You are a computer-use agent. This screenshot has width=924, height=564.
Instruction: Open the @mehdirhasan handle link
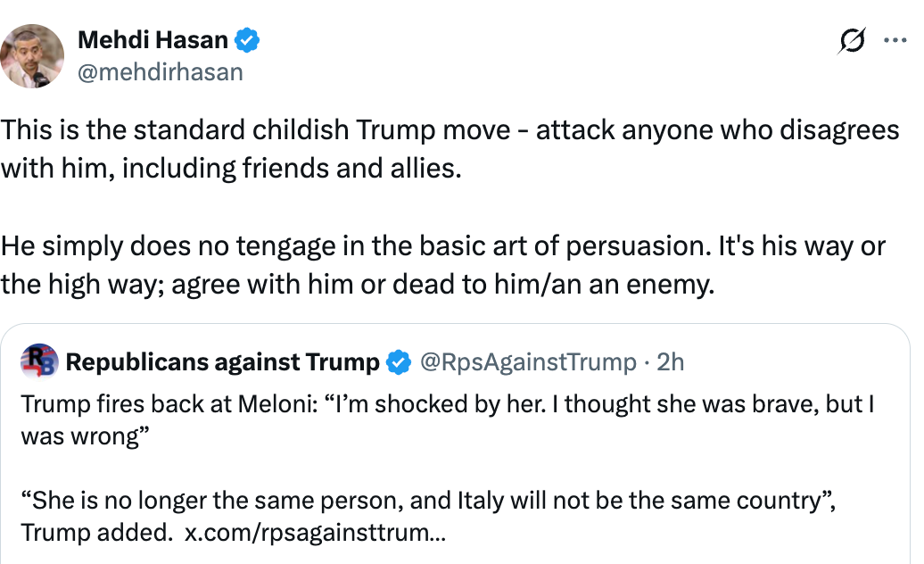point(160,71)
